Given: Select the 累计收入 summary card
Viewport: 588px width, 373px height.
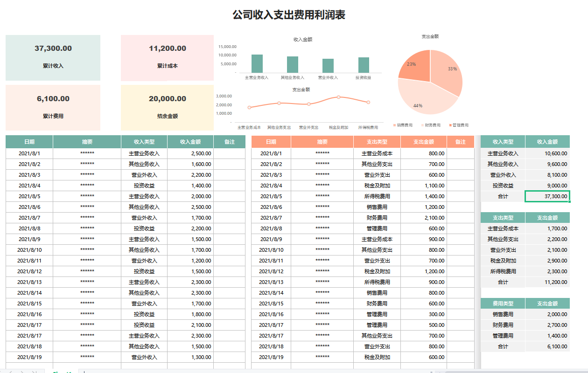Looking at the screenshot, I should click(53, 57).
